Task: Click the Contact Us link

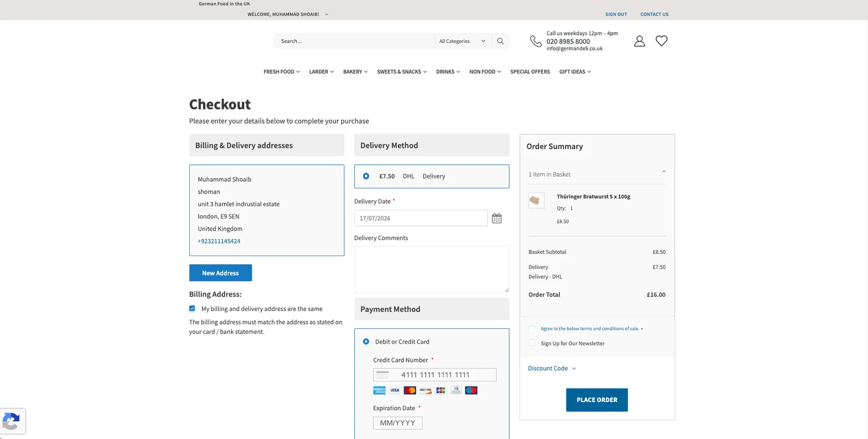Action: [654, 14]
